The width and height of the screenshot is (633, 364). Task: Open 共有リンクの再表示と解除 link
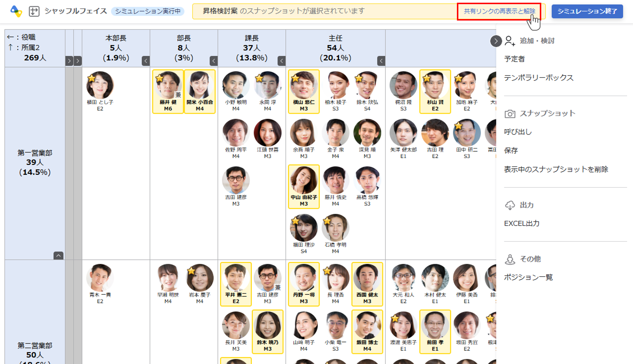[x=499, y=11]
